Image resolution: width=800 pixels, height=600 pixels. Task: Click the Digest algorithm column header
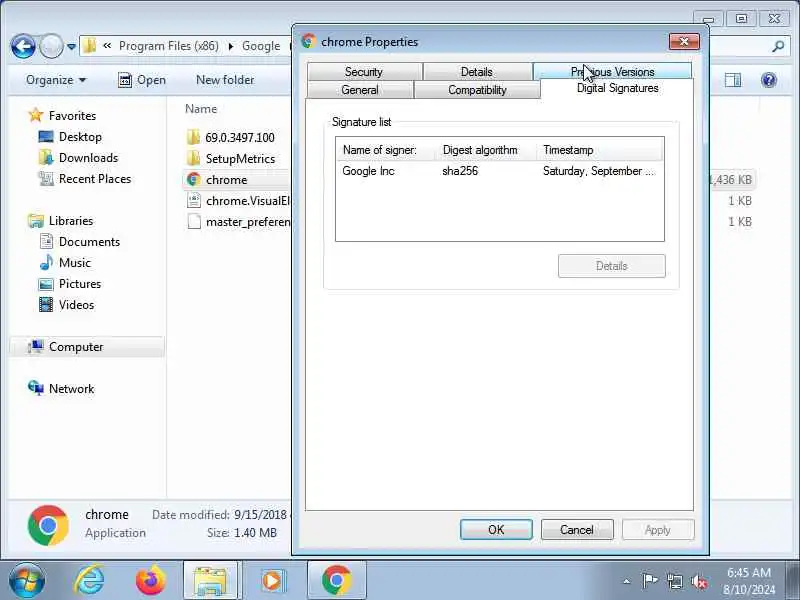tap(486, 150)
